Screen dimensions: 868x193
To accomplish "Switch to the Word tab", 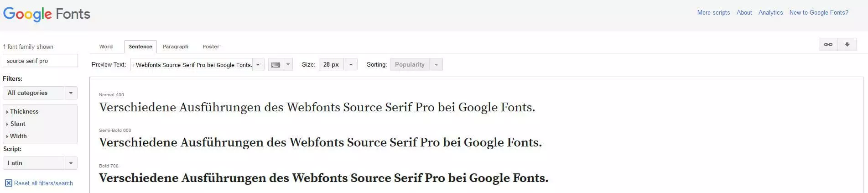I will (x=106, y=47).
